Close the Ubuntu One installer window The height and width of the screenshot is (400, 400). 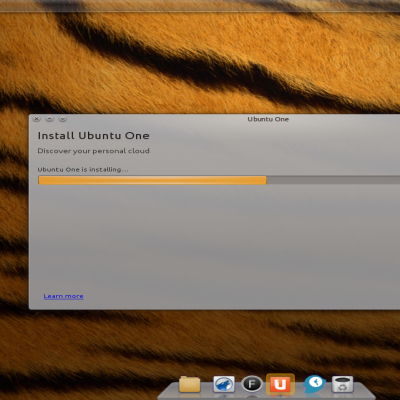pyautogui.click(x=37, y=119)
